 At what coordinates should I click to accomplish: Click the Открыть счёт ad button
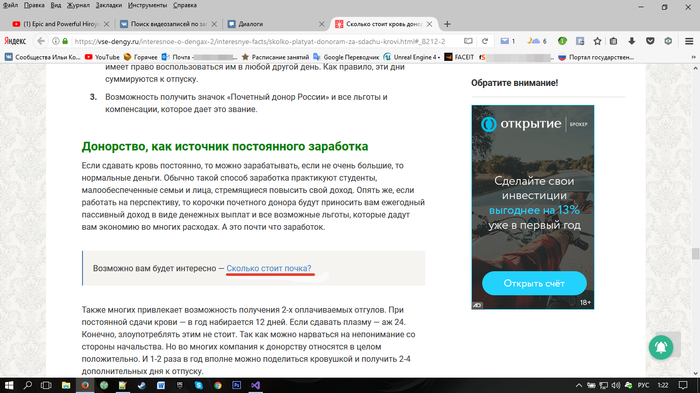[534, 283]
